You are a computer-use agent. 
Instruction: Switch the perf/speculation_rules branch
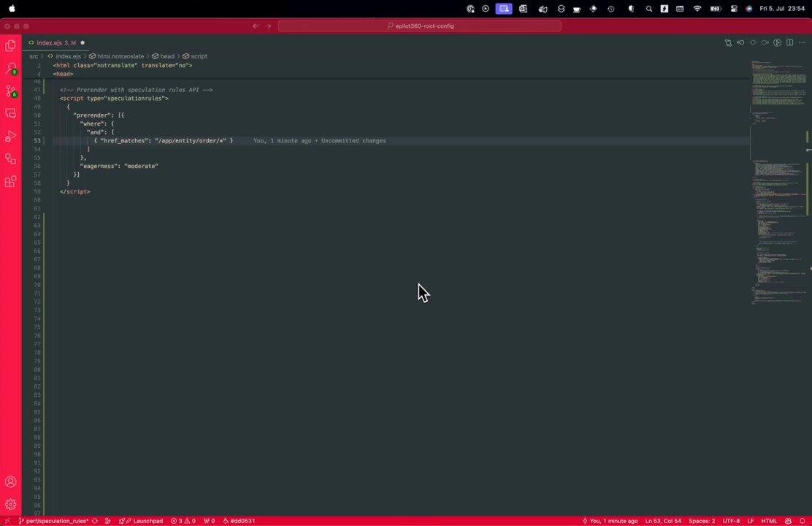[x=53, y=521]
